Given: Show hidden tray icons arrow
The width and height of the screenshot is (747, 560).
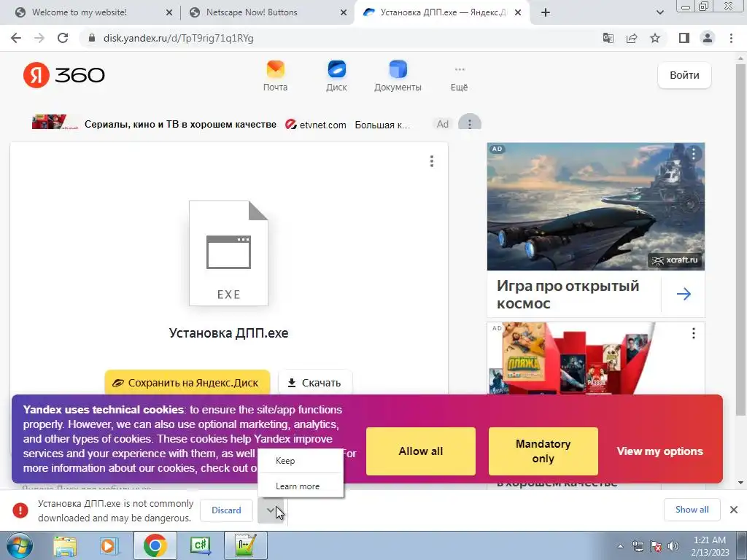Looking at the screenshot, I should click(x=620, y=546).
